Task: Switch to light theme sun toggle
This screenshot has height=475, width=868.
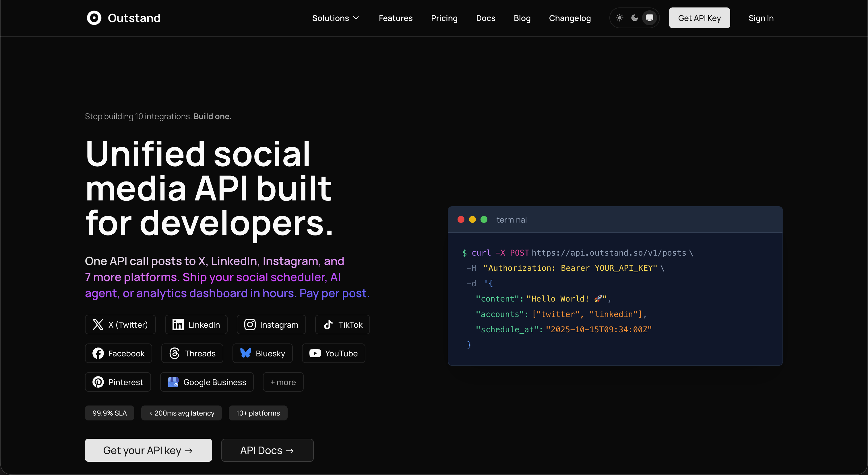Action: [x=620, y=18]
